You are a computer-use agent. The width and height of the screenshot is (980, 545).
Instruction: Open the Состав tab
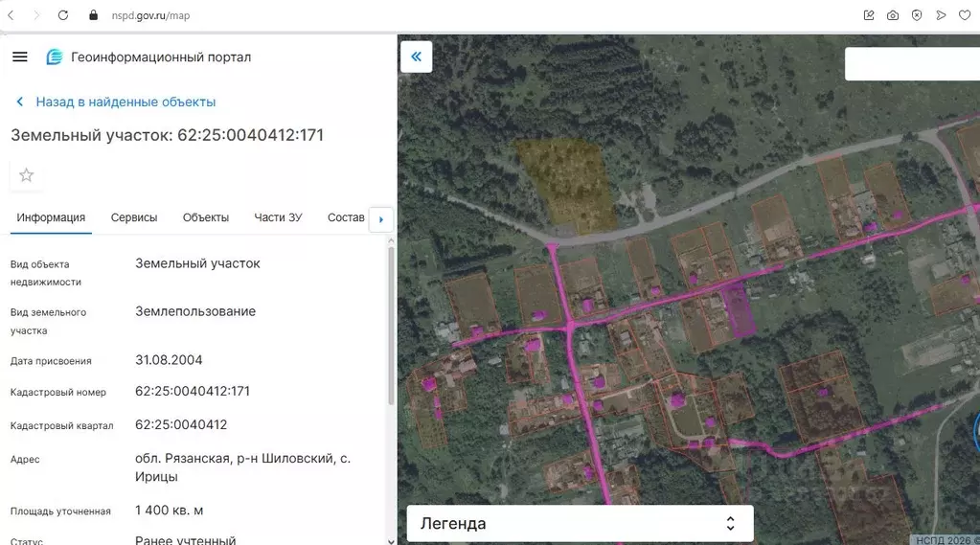click(346, 217)
